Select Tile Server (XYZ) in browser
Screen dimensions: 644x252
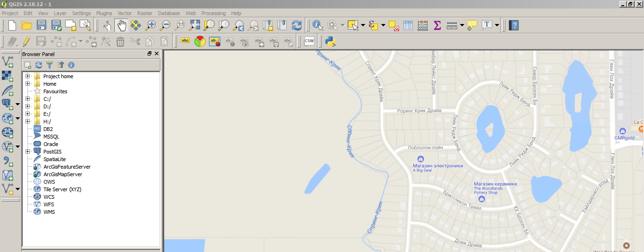62,189
